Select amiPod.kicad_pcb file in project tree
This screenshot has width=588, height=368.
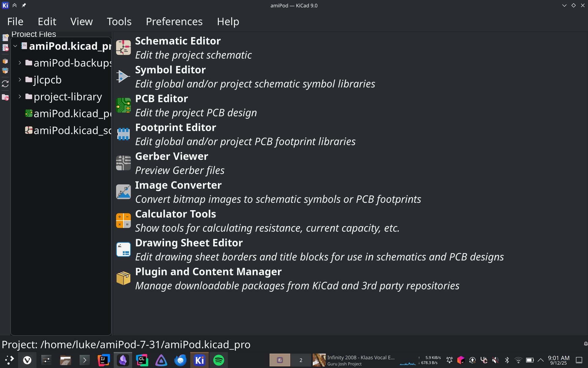pyautogui.click(x=68, y=113)
